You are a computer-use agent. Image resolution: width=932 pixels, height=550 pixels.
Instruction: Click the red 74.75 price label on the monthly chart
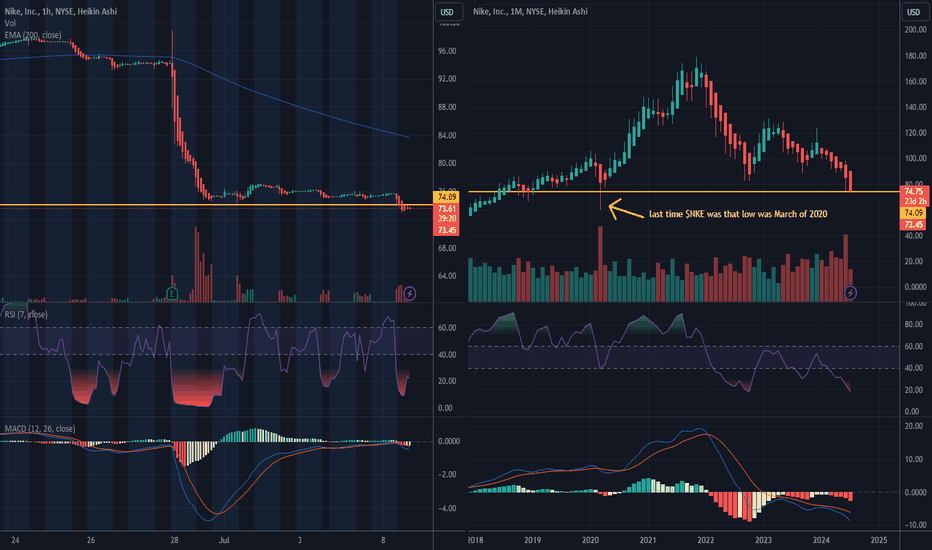[x=914, y=191]
